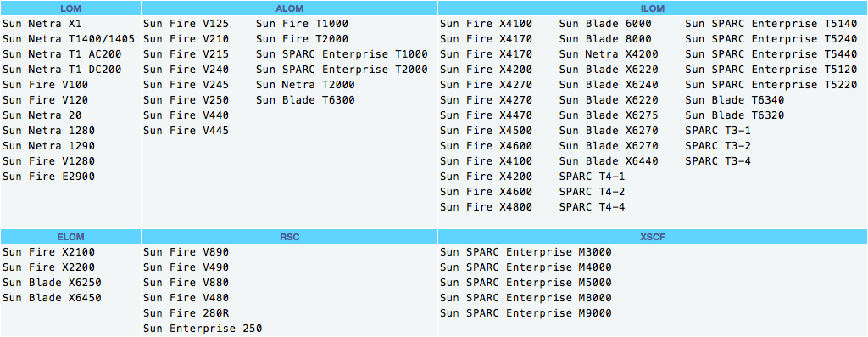Viewport: 868px width, 337px height.
Task: Select Sun Enterprise 250 entry
Action: 203,329
